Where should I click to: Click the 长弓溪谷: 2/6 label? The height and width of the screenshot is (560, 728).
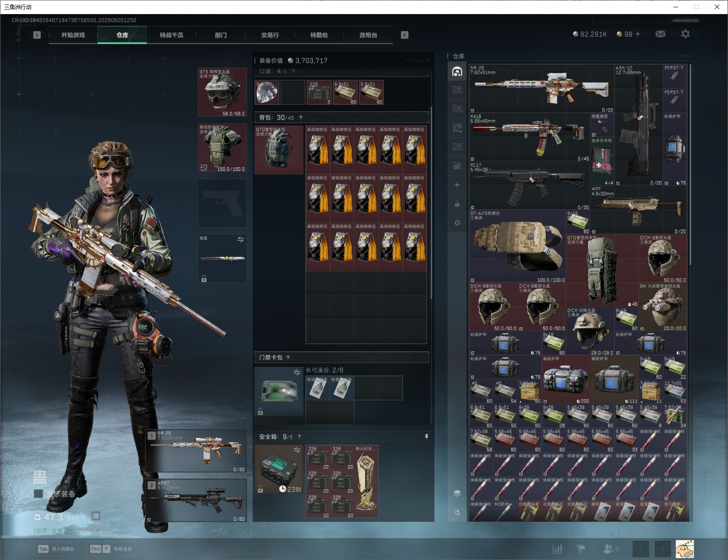(324, 370)
